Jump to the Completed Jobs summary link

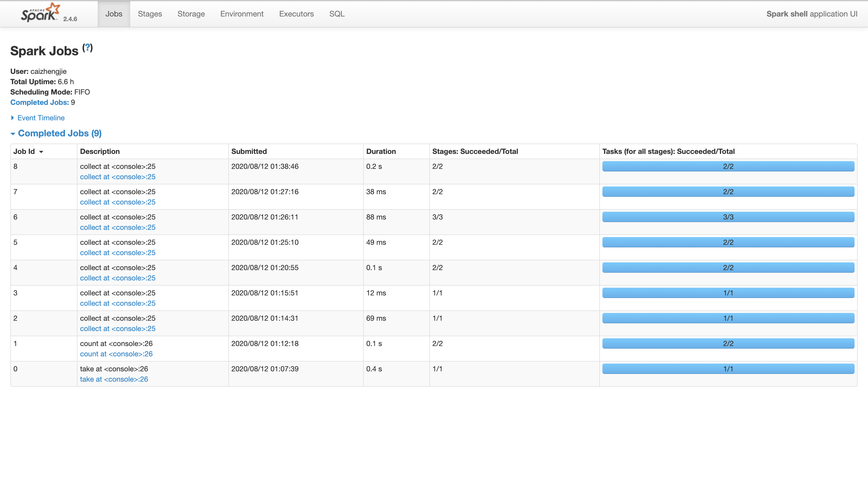(40, 102)
